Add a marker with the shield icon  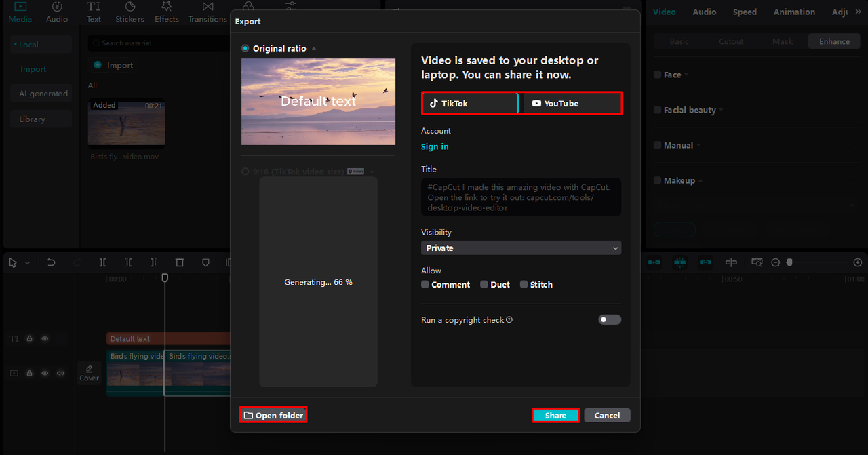pyautogui.click(x=205, y=262)
